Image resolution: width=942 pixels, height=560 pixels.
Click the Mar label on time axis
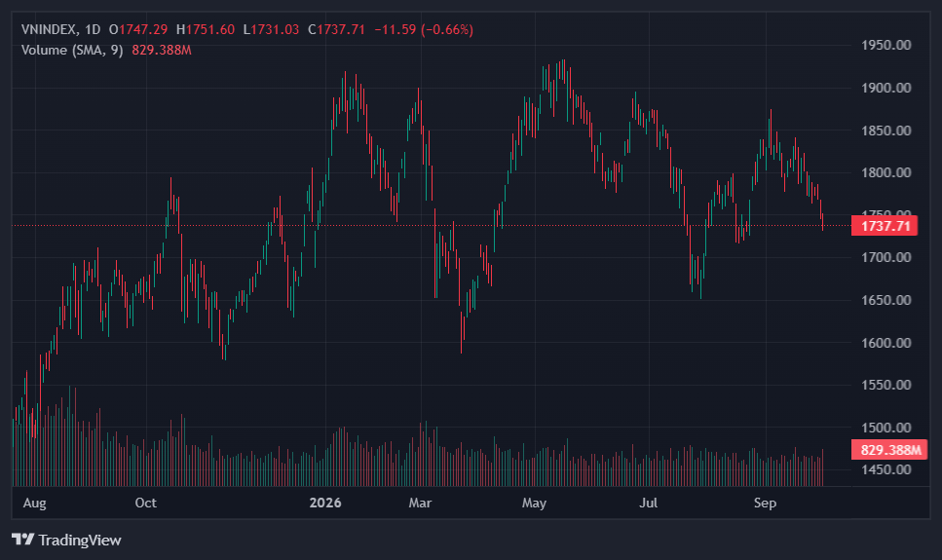pyautogui.click(x=420, y=503)
